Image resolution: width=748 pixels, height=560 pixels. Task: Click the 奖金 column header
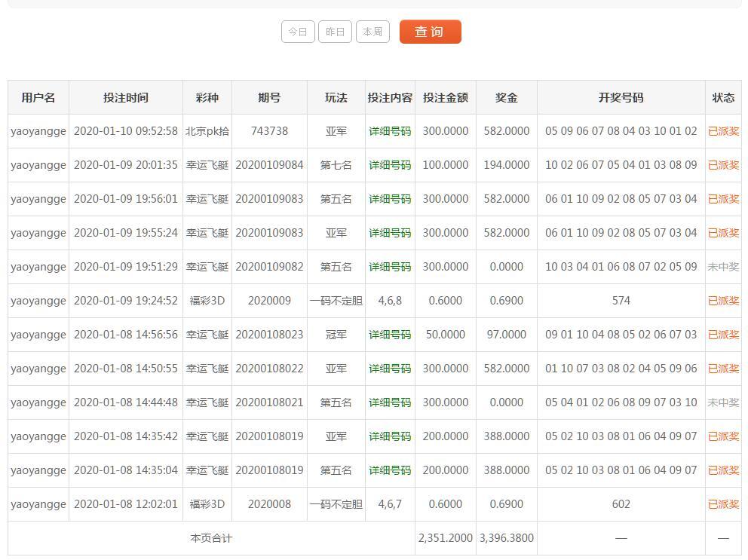point(506,97)
